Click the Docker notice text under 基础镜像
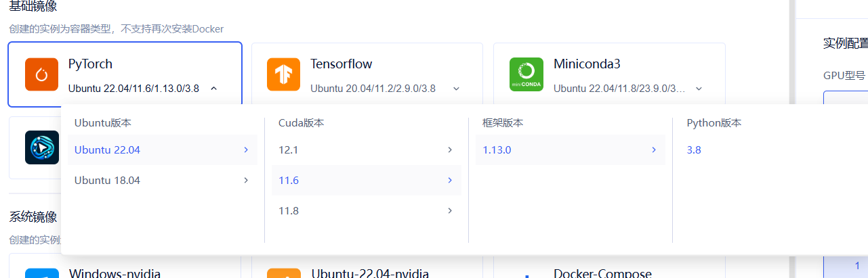Screen dimensions: 868x278 [116, 29]
